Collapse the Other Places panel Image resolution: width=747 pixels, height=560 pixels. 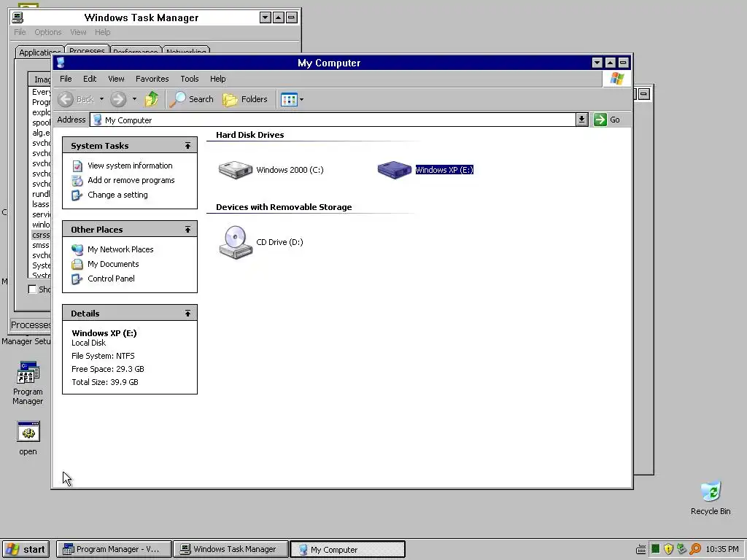coord(187,230)
